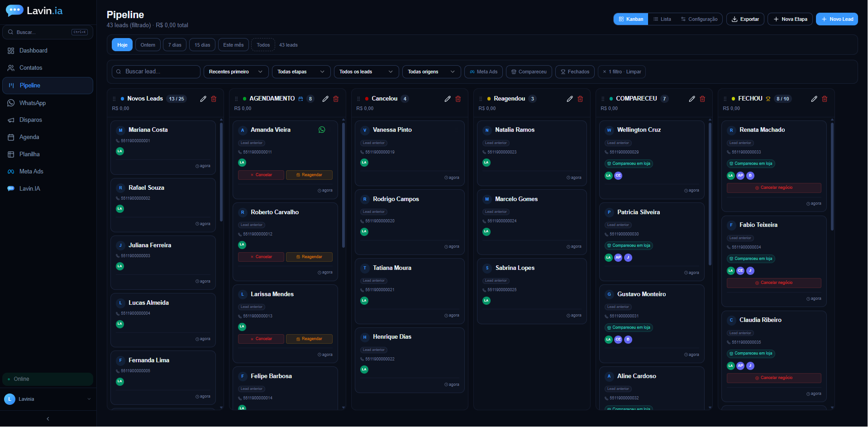Click Reagendar on Roberto Carvalho card
The width and height of the screenshot is (868, 427).
(x=309, y=257)
